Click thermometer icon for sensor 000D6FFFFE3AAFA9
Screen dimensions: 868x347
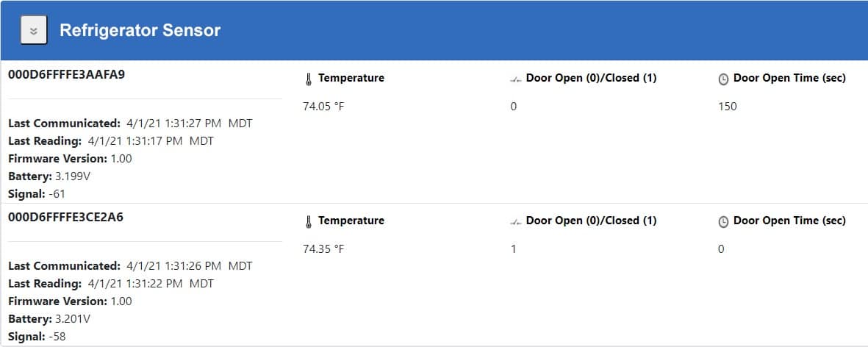309,79
